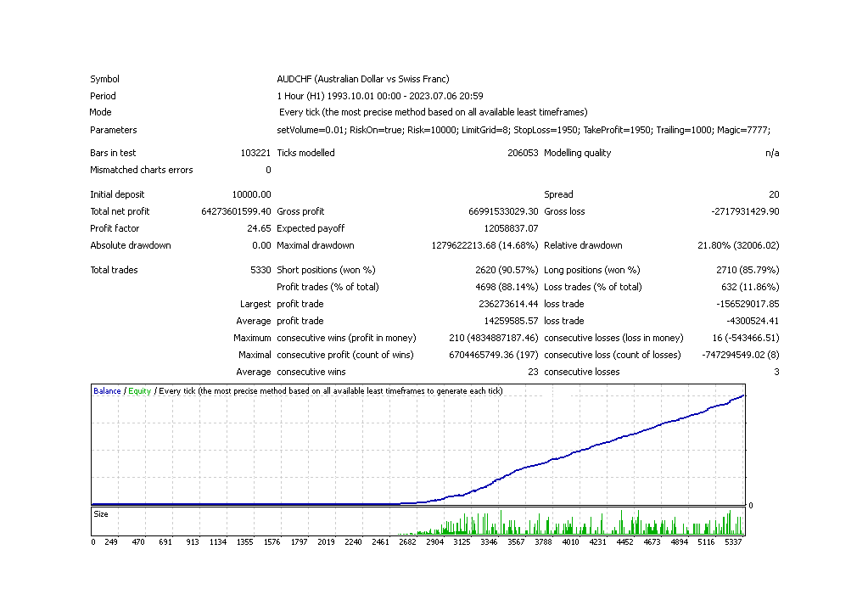Image resolution: width=868 pixels, height=611 pixels.
Task: Click consecutive losses value 16 (-543466.51)
Action: click(746, 338)
